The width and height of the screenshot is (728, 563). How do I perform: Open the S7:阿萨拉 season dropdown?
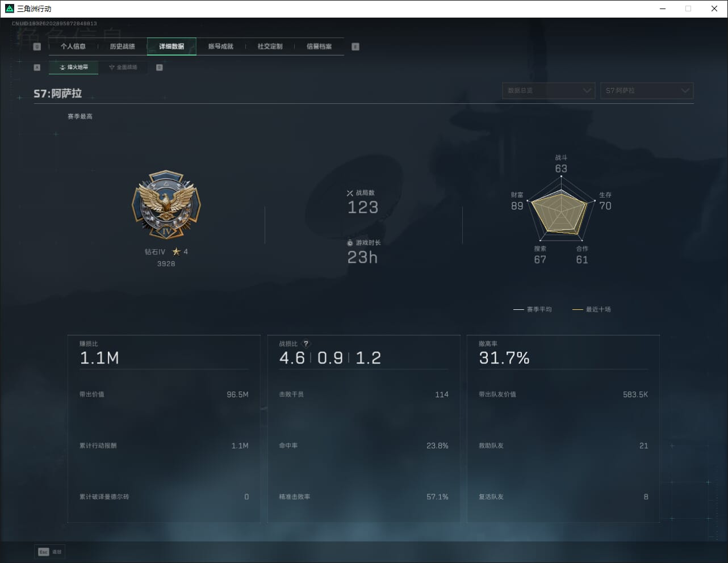tap(647, 91)
